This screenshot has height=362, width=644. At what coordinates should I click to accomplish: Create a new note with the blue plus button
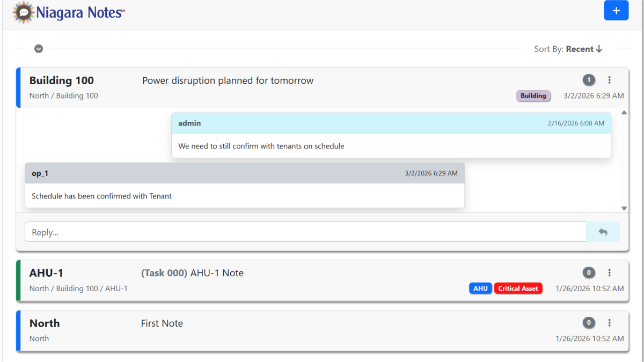(616, 10)
